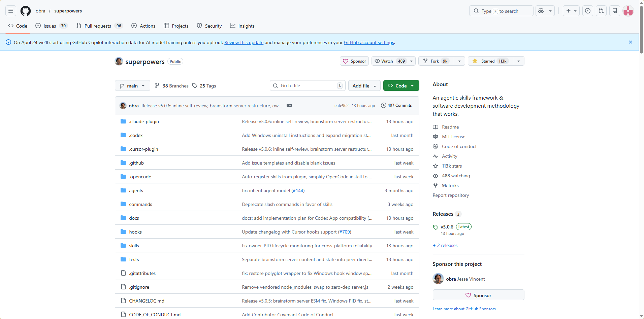Click the Sponsor heart button at top

[x=354, y=61]
